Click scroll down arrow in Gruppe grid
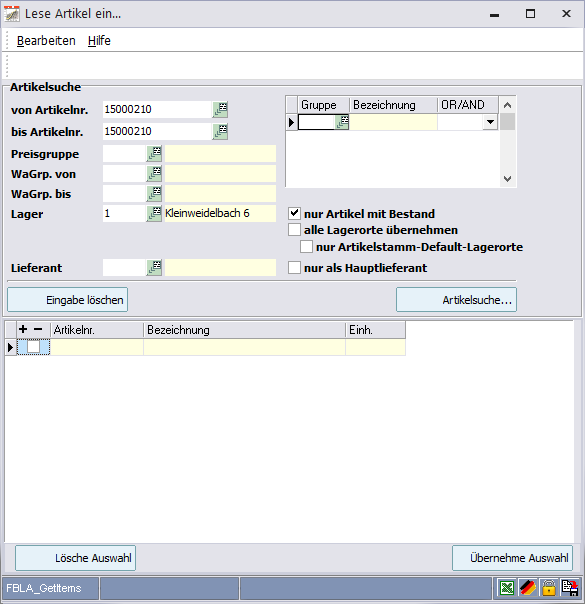Viewport: 585px width, 604px height. [508, 179]
